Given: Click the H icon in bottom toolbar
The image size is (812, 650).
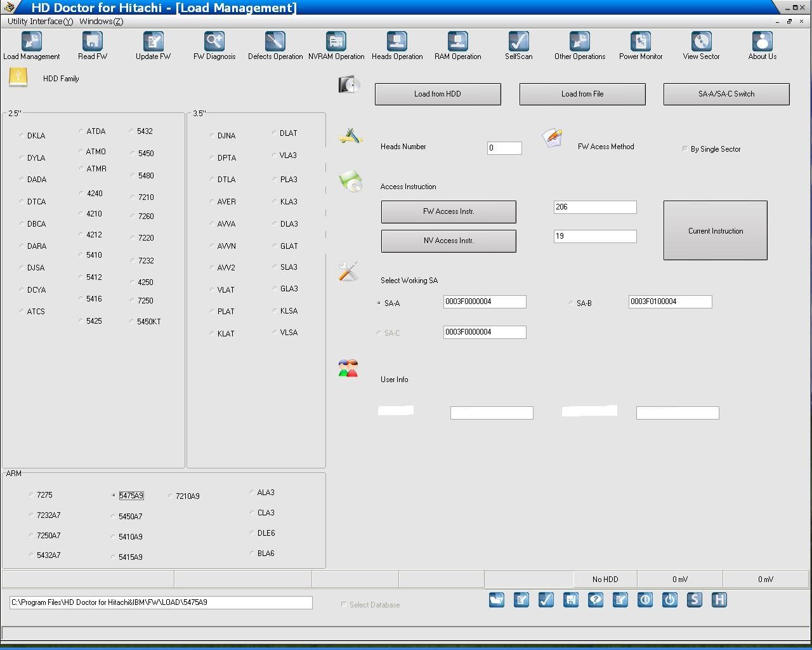Looking at the screenshot, I should 719,600.
